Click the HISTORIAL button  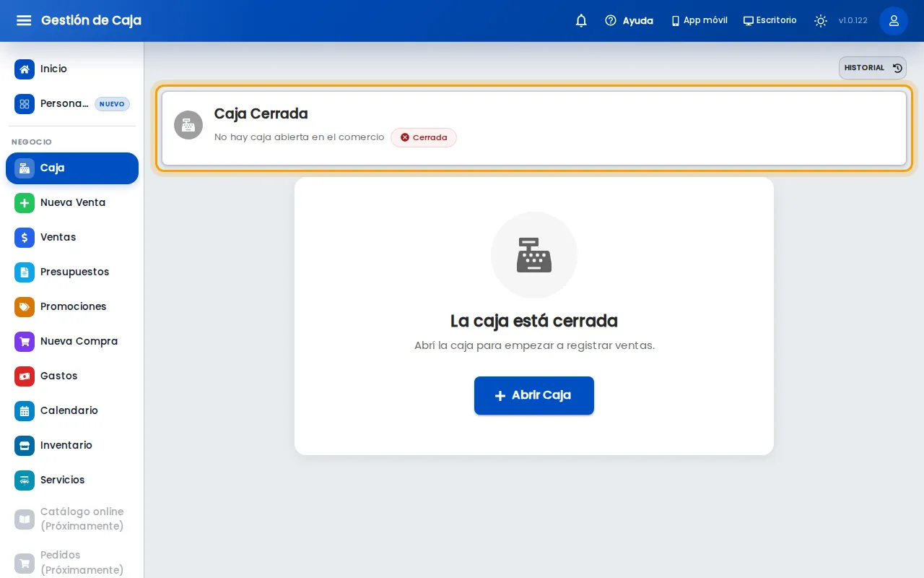tap(873, 68)
